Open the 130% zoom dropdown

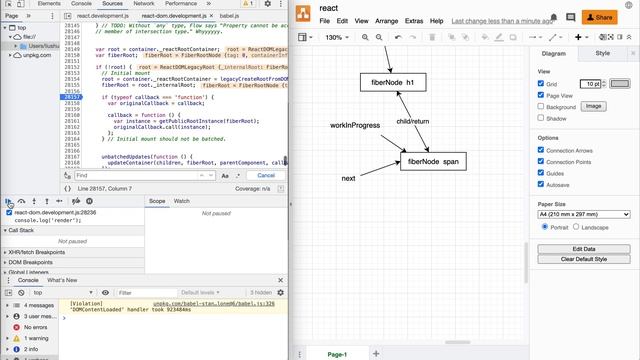coord(337,37)
